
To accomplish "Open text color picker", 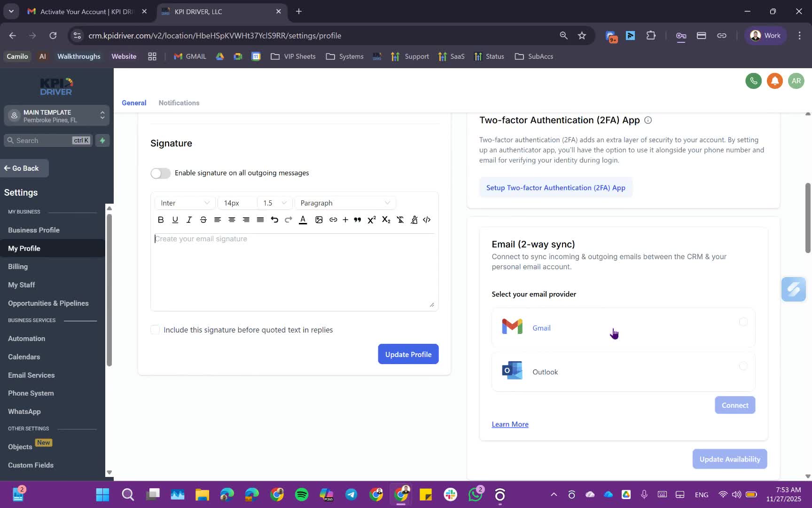I will [303, 220].
